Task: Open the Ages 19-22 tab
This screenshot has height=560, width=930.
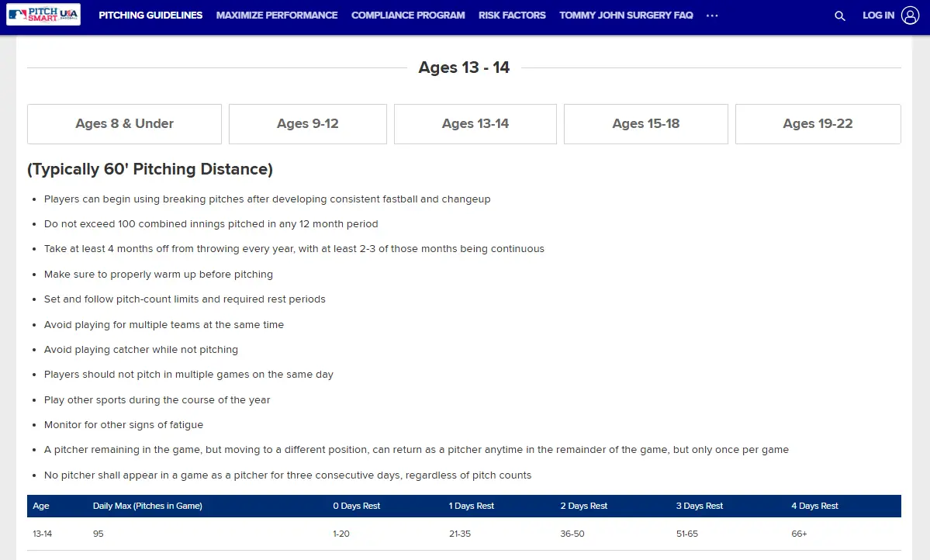Action: (x=818, y=124)
